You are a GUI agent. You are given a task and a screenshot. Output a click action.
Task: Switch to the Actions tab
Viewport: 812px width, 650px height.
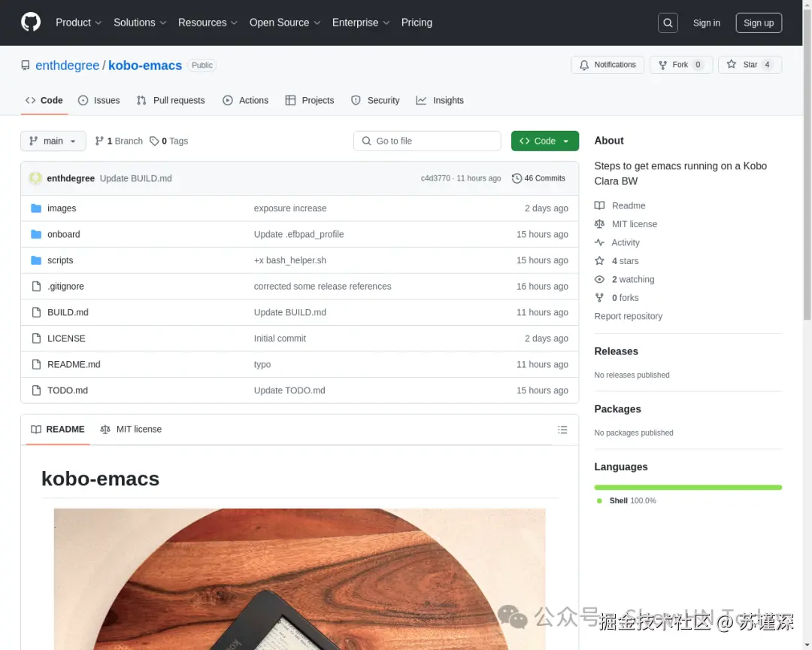245,101
